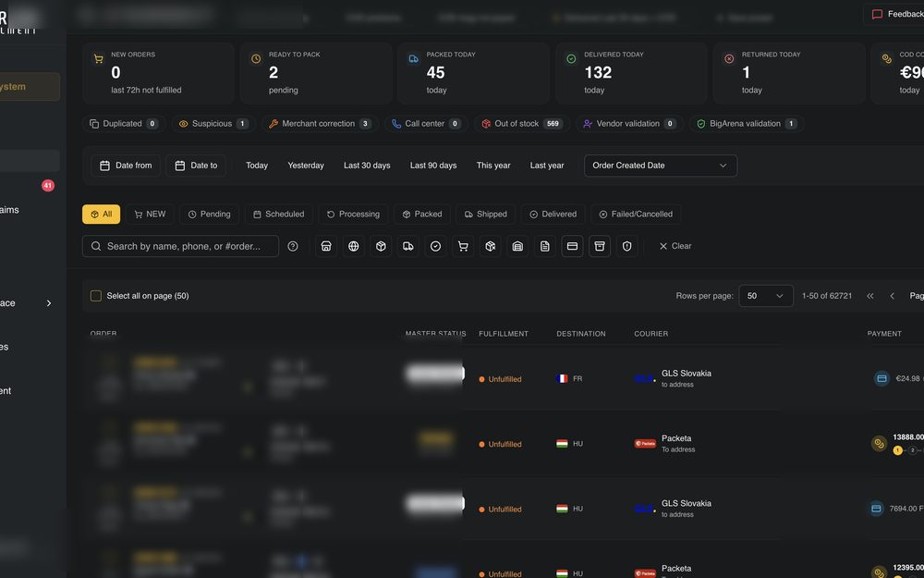The image size is (924, 578).
Task: Filter by Last year
Action: click(x=547, y=166)
